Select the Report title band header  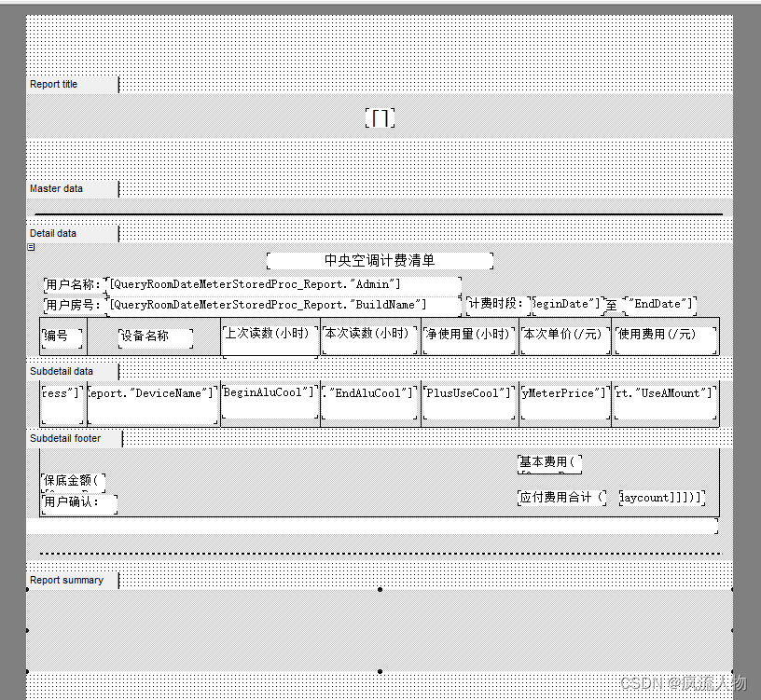(x=53, y=84)
